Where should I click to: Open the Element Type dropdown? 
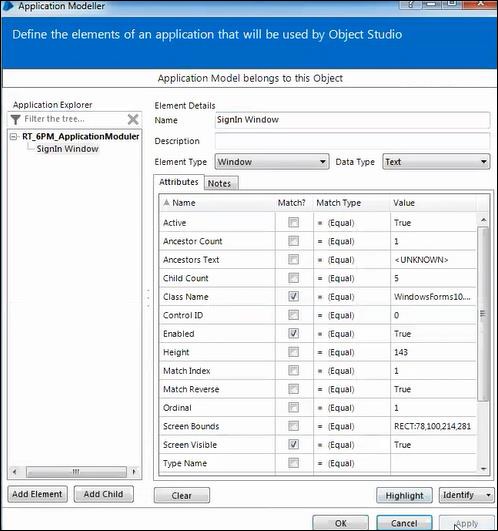(272, 162)
